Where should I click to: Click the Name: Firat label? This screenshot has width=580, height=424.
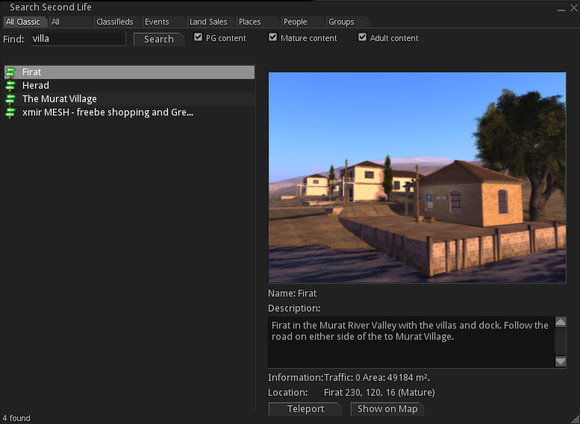[292, 293]
